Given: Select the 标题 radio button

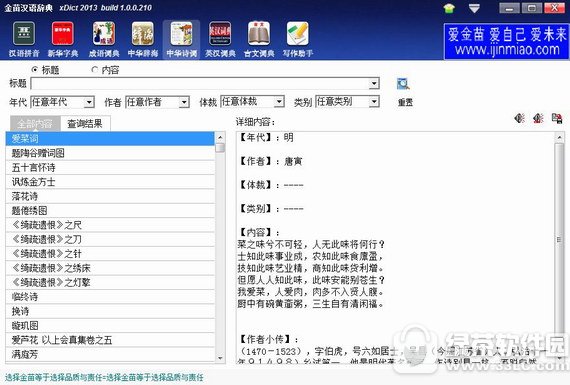Looking at the screenshot, I should click(35, 69).
